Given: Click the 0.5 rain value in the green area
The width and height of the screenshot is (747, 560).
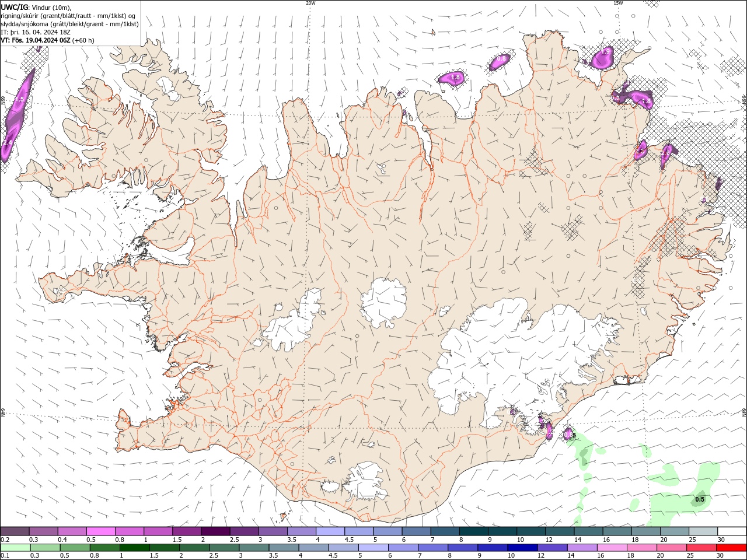Looking at the screenshot, I should coord(700,499).
